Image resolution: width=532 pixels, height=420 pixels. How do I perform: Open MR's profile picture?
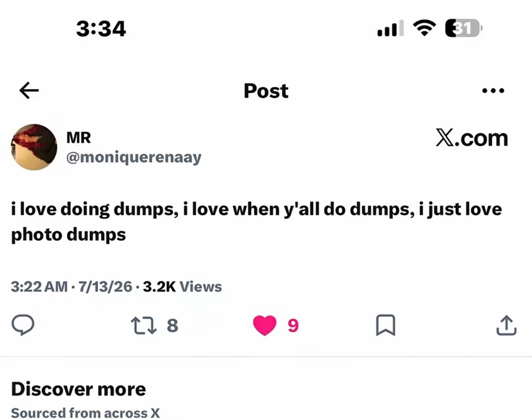click(34, 147)
